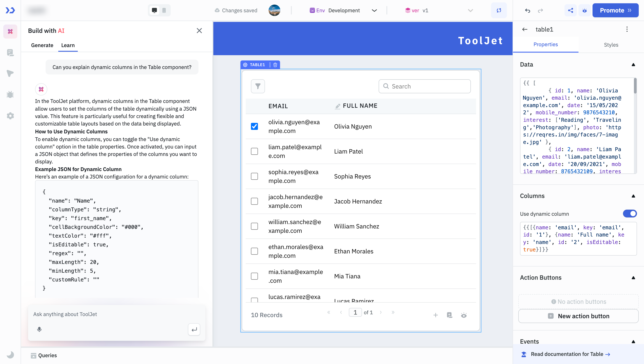Expand the Development environment dropdown
This screenshot has height=364, width=644.
(x=375, y=10)
